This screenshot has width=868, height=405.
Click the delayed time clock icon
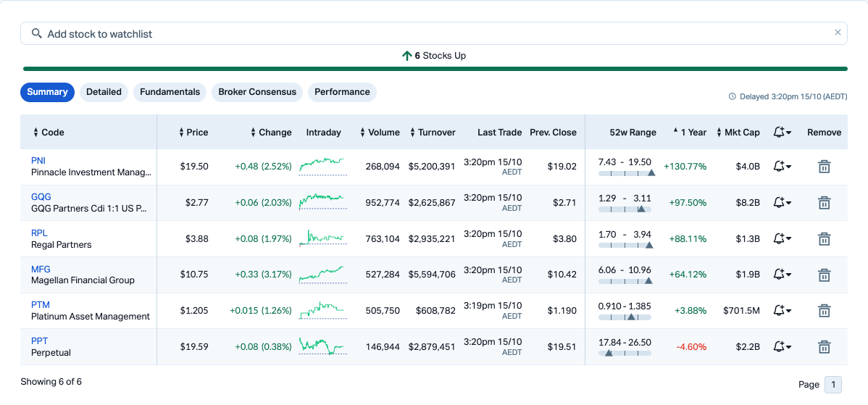732,96
